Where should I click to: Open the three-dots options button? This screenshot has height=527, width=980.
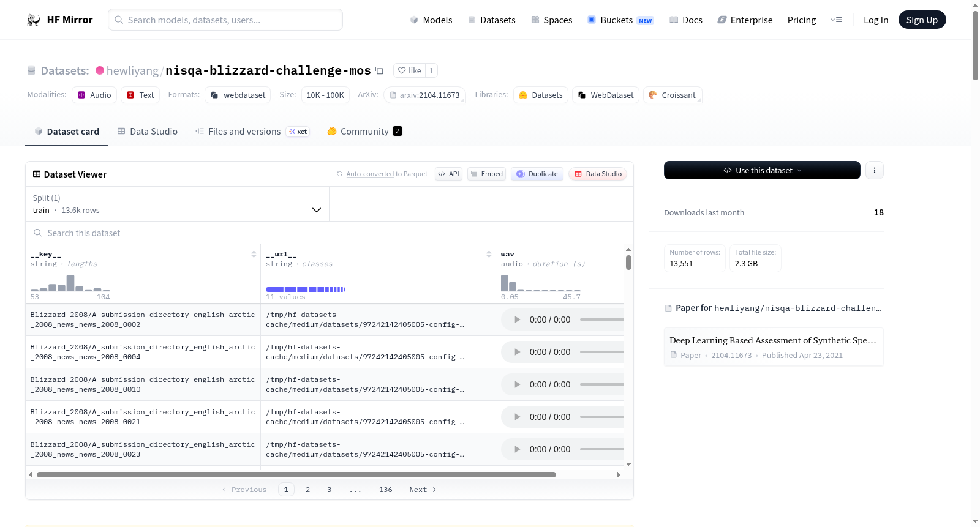(x=875, y=170)
